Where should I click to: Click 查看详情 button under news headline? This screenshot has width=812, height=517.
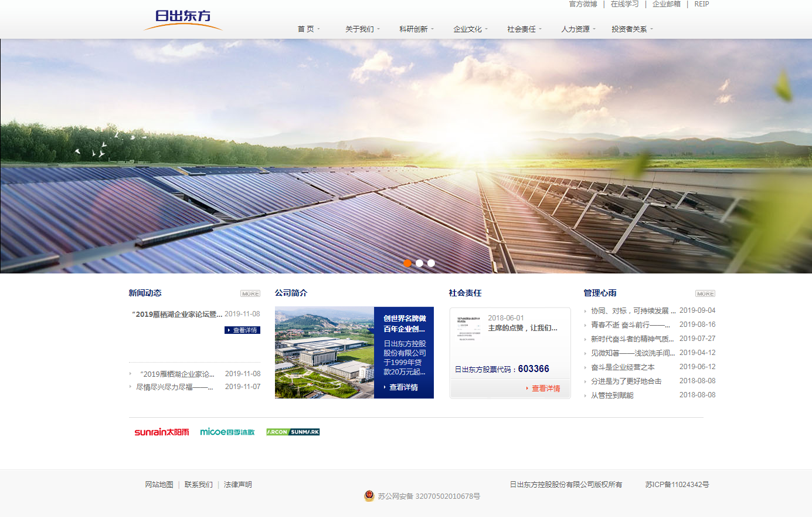pyautogui.click(x=242, y=330)
